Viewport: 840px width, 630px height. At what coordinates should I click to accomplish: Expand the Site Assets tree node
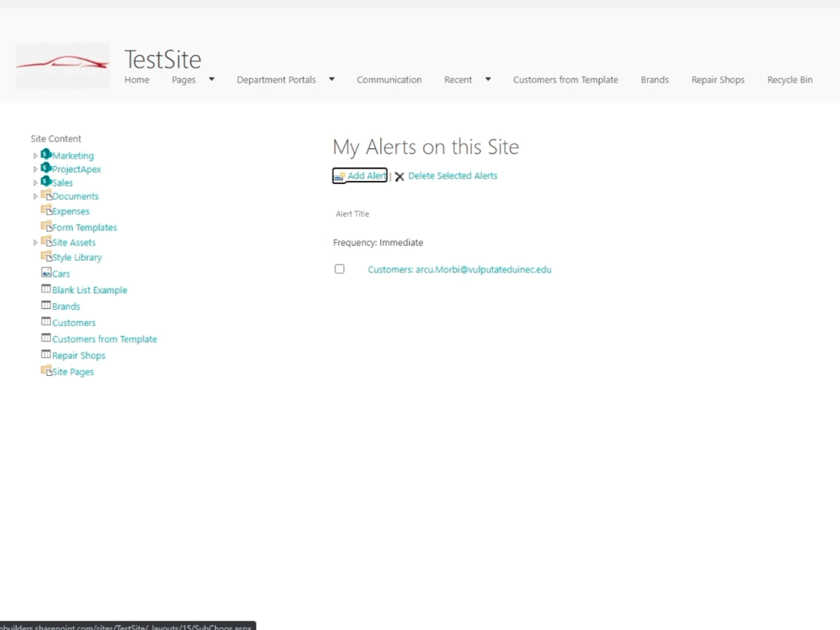coord(36,243)
